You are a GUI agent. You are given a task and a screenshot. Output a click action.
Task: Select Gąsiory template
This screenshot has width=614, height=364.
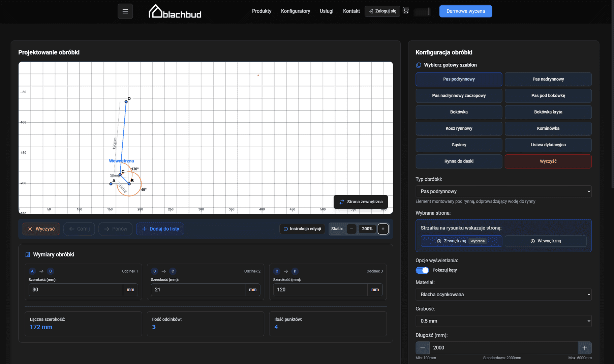459,145
